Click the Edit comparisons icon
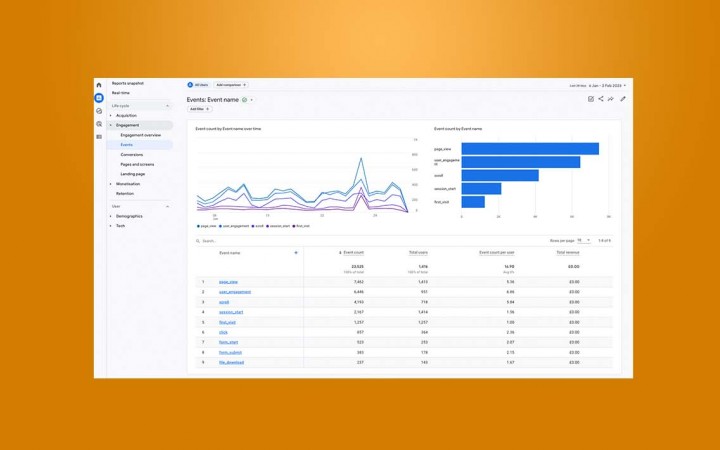The width and height of the screenshot is (720, 450). pos(591,99)
